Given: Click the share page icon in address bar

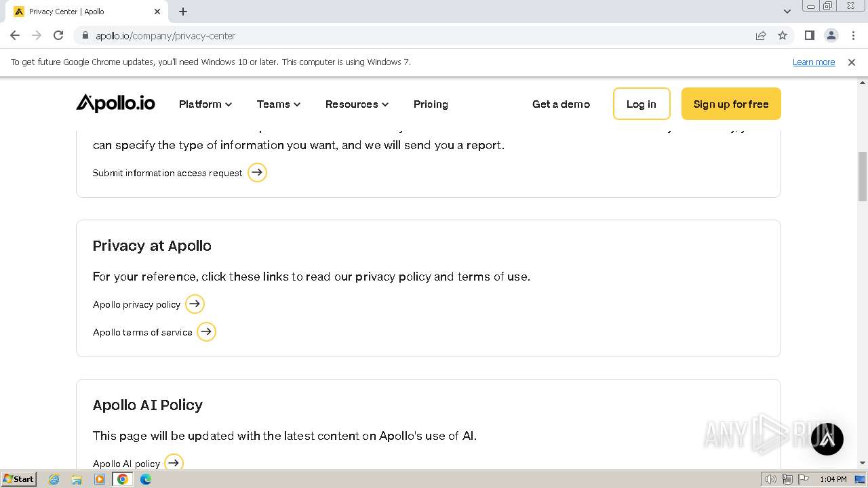Looking at the screenshot, I should point(761,35).
